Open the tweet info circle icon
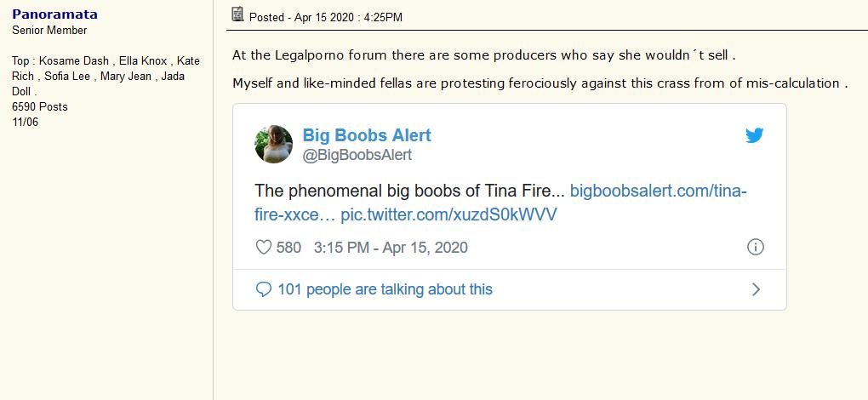Screen dimensions: 868x400 [x=755, y=248]
